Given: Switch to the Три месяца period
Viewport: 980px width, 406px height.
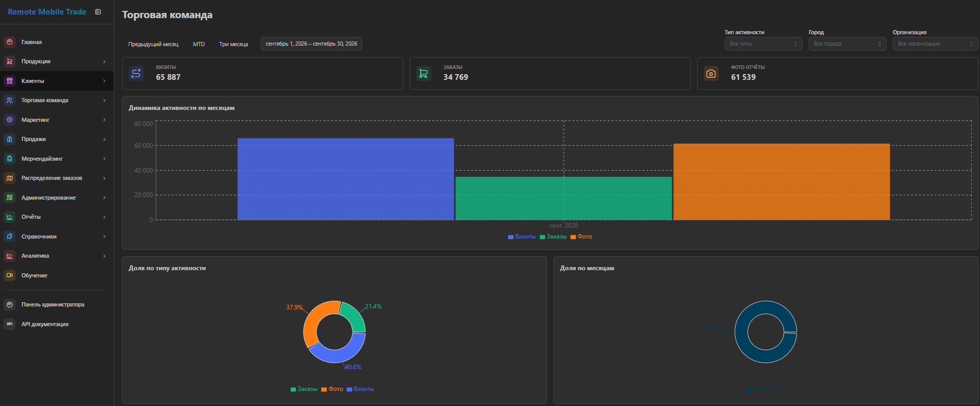Looking at the screenshot, I should coord(234,44).
